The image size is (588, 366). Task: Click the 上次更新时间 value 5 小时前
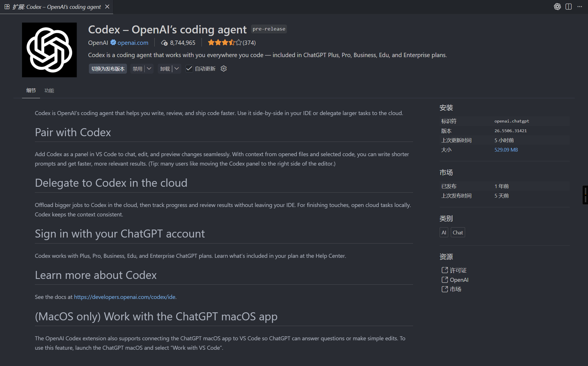504,140
